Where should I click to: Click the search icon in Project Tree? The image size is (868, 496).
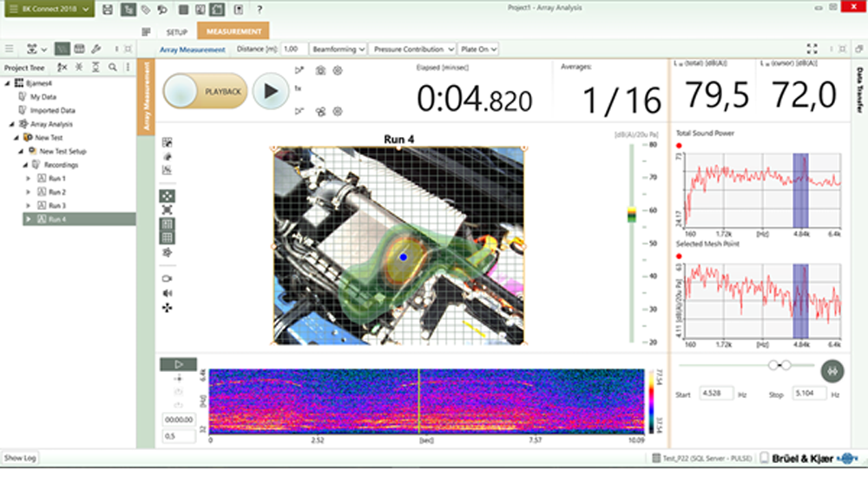(113, 67)
